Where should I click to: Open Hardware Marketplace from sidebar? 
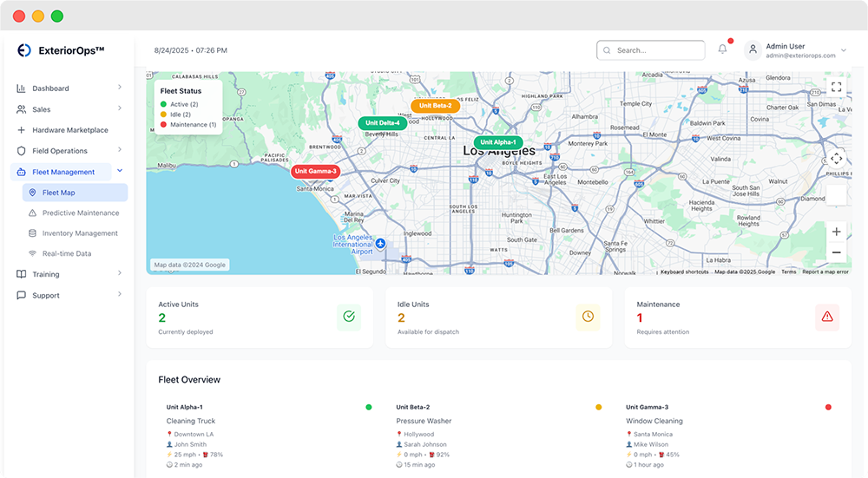pyautogui.click(x=69, y=130)
